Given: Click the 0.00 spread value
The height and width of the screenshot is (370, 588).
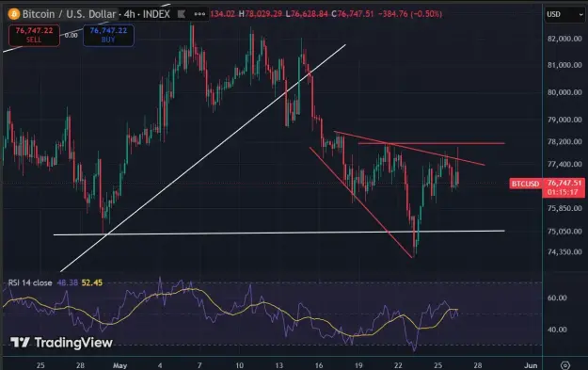Looking at the screenshot, I should 71,35.
